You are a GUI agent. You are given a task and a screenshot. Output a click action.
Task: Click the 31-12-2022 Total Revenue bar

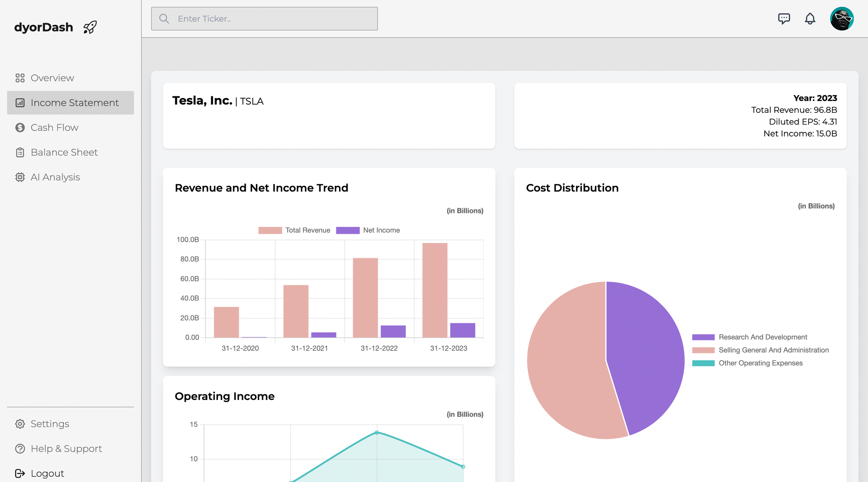[365, 298]
